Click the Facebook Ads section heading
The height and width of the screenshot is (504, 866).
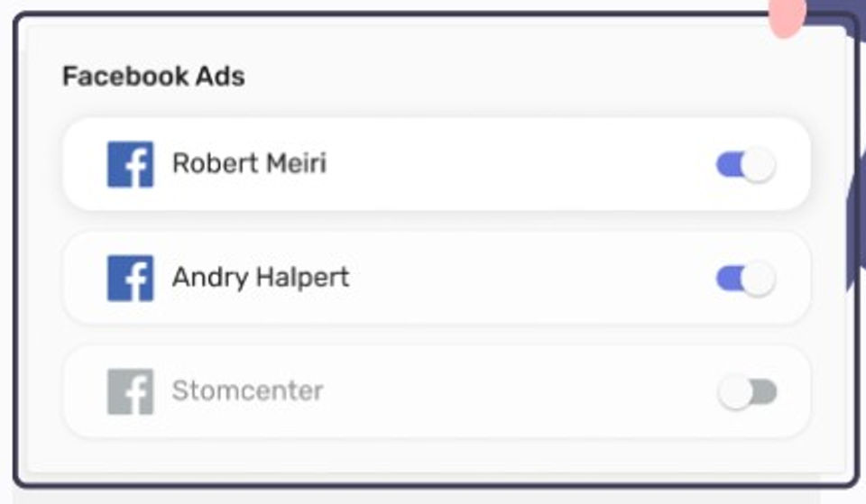tap(153, 77)
